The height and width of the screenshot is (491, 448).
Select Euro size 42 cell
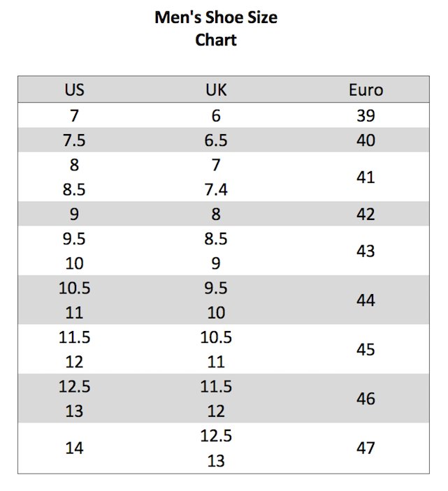coord(366,214)
